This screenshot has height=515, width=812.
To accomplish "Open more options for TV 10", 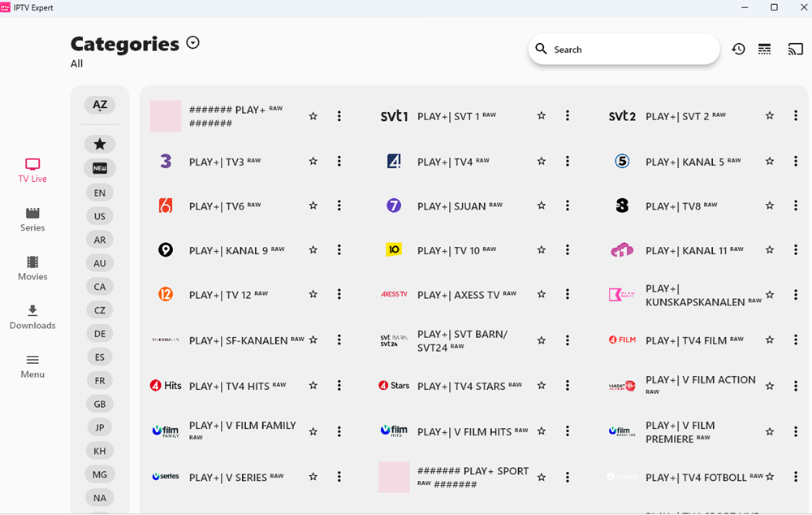I will (x=568, y=249).
